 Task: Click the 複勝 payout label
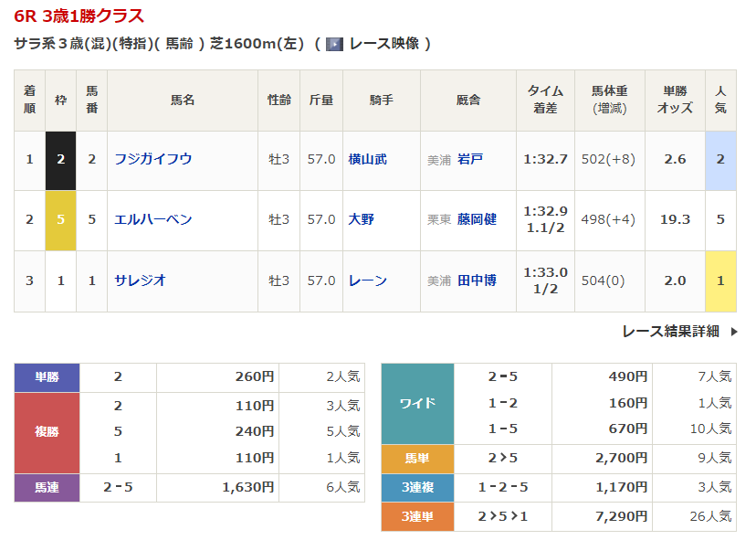[x=47, y=432]
